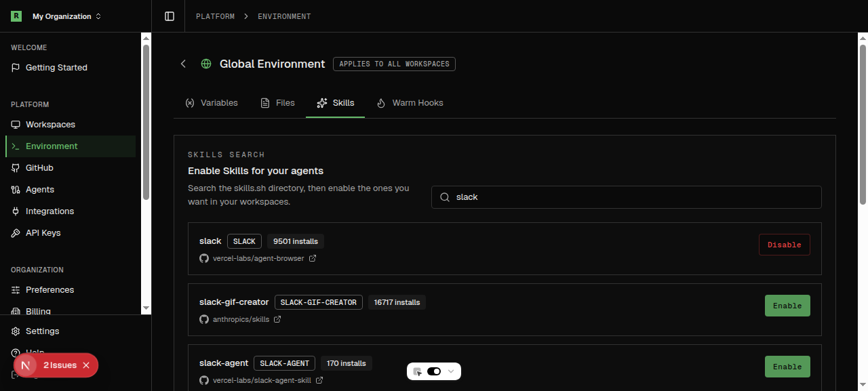This screenshot has height=391, width=868.
Task: Click the GitHub icon on the slack card
Action: (x=204, y=258)
